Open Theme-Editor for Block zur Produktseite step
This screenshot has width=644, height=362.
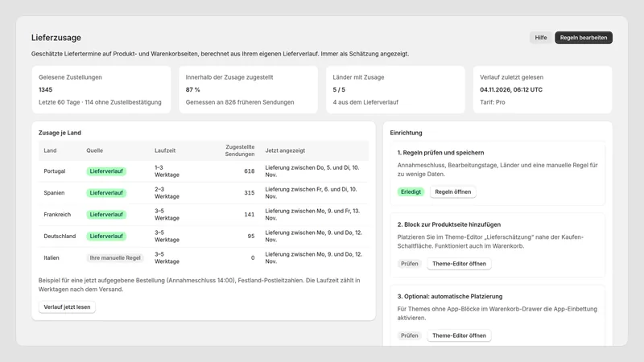click(459, 264)
